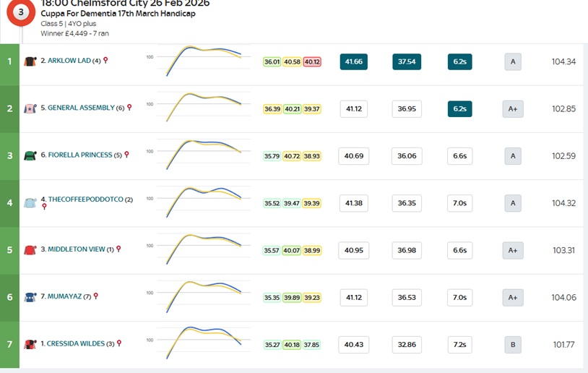Image resolution: width=588 pixels, height=373 pixels.
Task: Click the red race number 3 badge
Action: click(22, 12)
